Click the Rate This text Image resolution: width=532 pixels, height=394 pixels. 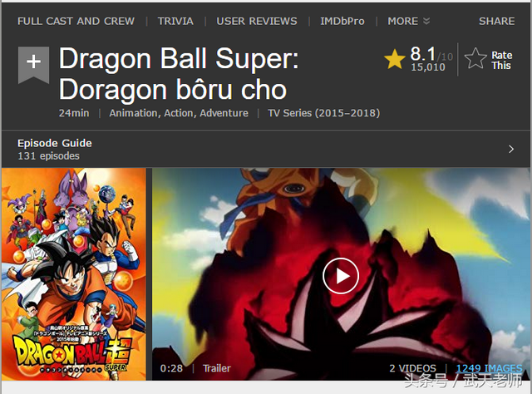(x=502, y=60)
